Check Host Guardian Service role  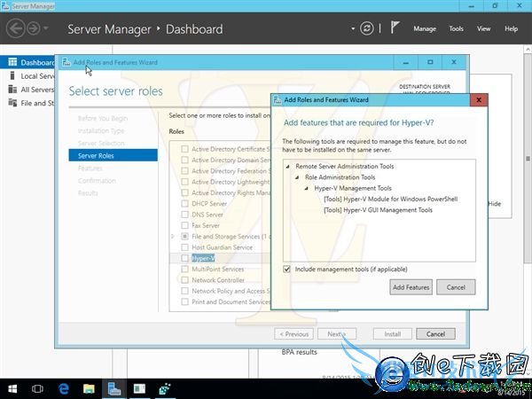185,247
